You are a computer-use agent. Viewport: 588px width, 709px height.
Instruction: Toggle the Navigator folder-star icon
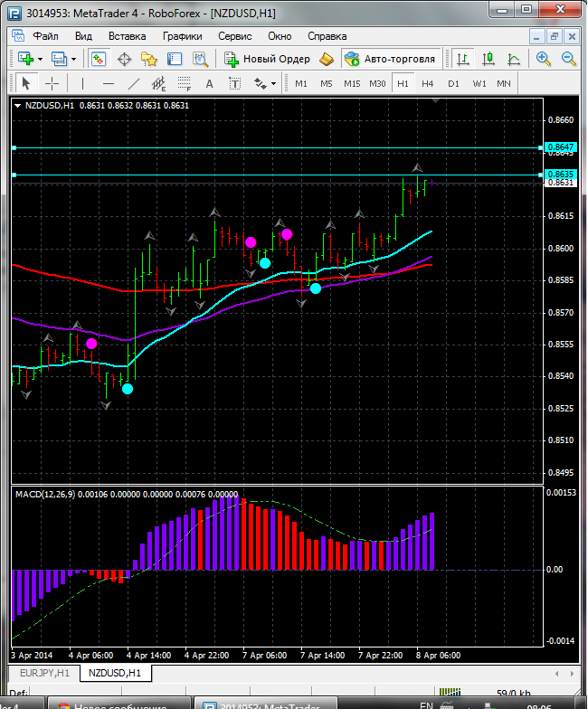(148, 60)
